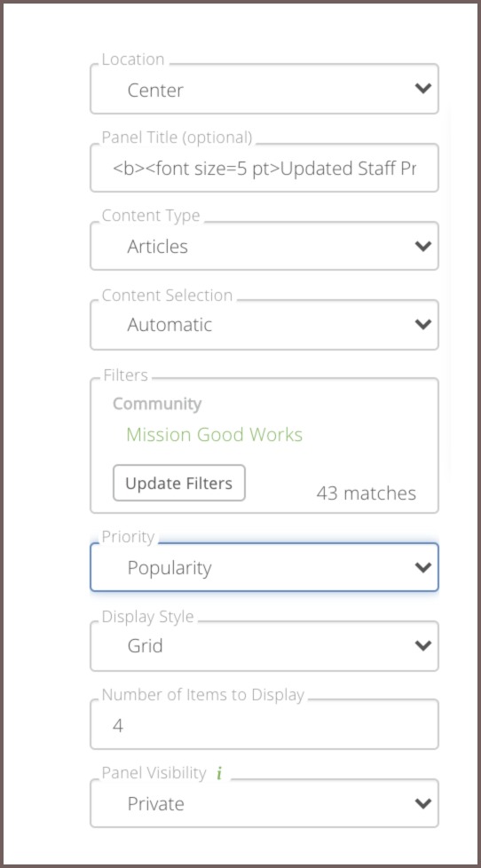The image size is (481, 868).
Task: Open the Panel Visibility dropdown showing Private
Action: pyautogui.click(x=264, y=803)
